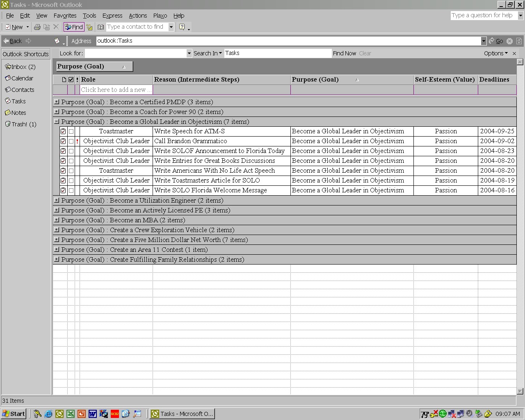Image resolution: width=525 pixels, height=420 pixels.
Task: Click 'Click here to add a new' task row
Action: click(116, 90)
